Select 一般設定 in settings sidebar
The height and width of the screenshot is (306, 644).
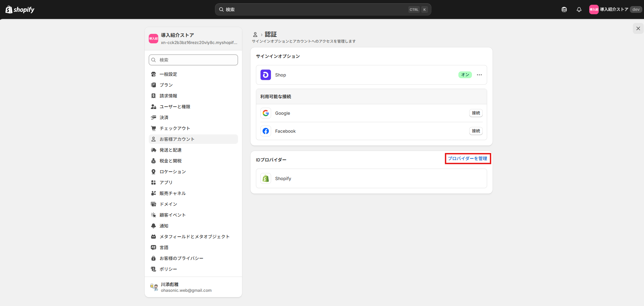coord(168,74)
